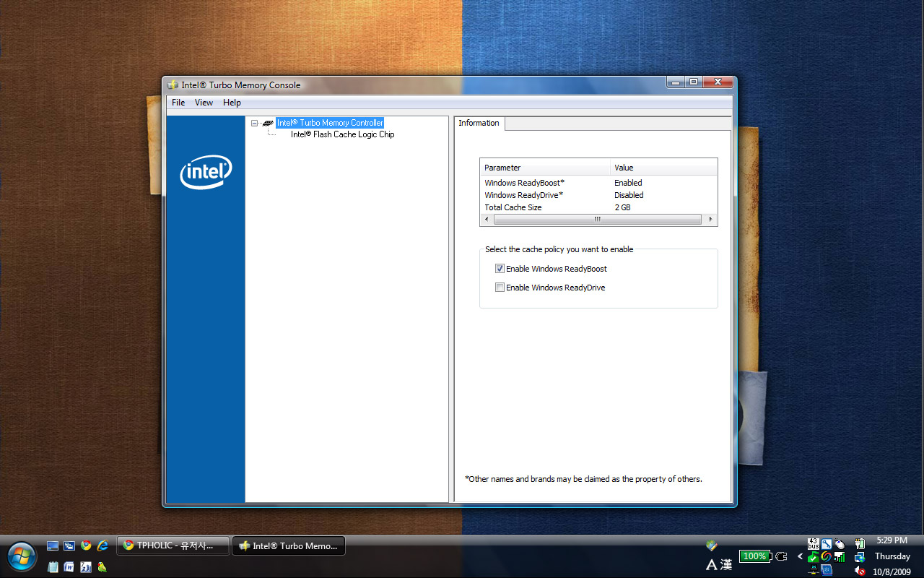Click the right scroll arrow of parameter list
924x578 pixels.
coord(710,219)
